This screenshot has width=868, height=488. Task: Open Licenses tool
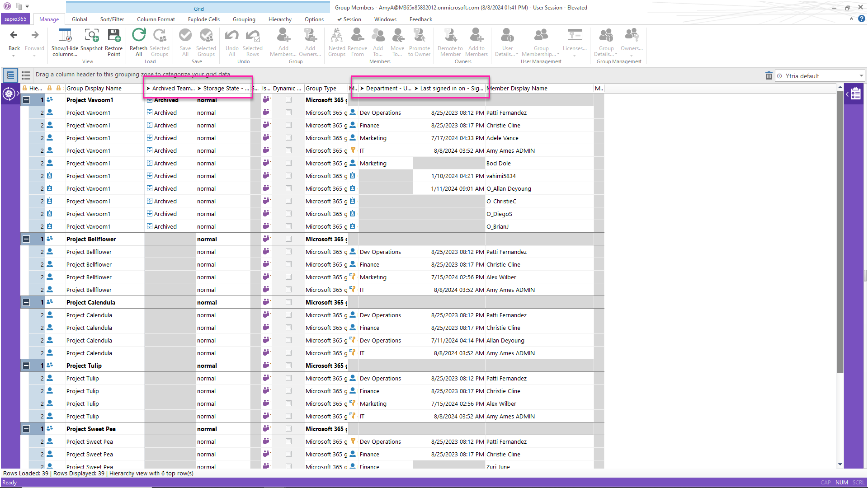(575, 42)
